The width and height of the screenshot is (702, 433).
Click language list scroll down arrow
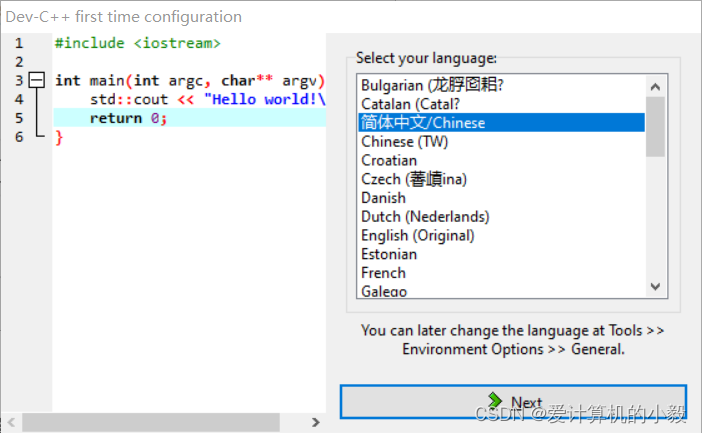click(655, 287)
